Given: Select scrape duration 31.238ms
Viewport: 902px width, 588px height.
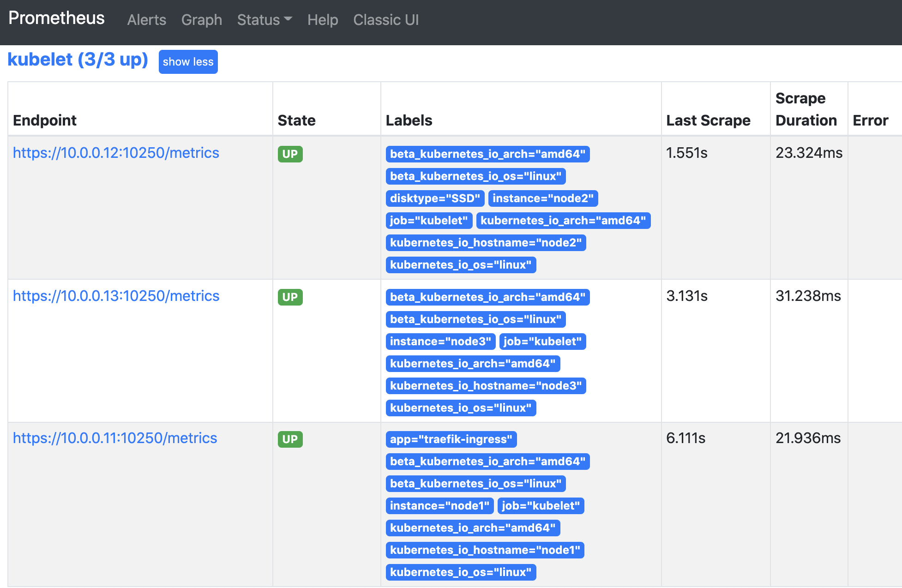Looking at the screenshot, I should (808, 296).
